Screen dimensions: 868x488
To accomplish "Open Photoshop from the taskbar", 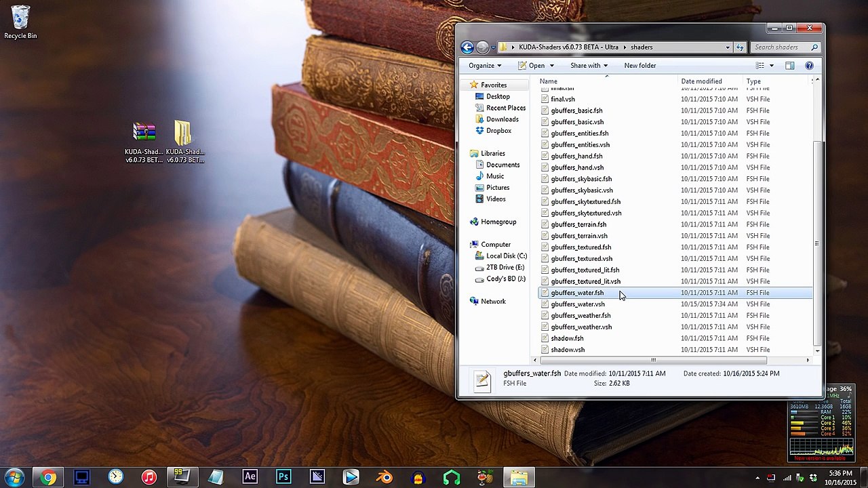I will pyautogui.click(x=283, y=477).
